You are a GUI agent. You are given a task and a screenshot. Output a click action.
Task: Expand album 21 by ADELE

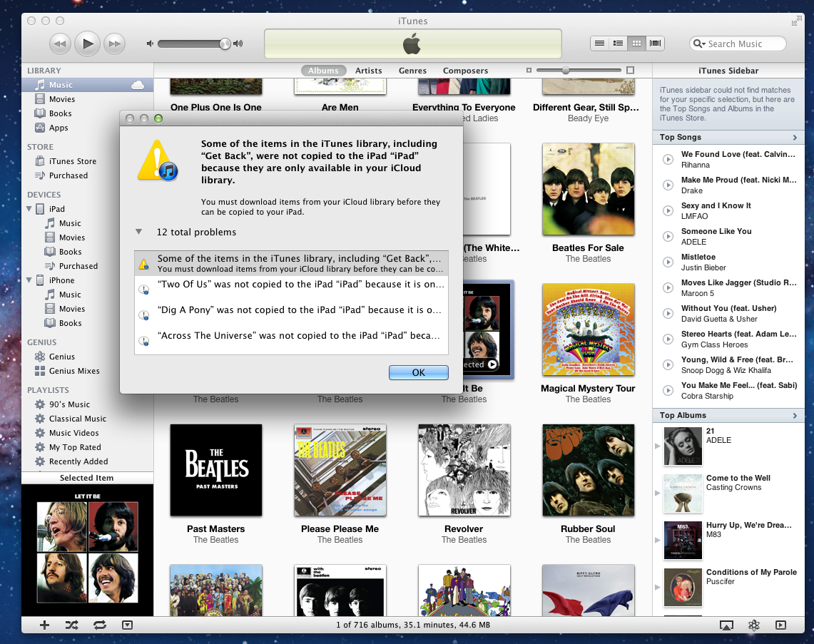[x=657, y=446]
